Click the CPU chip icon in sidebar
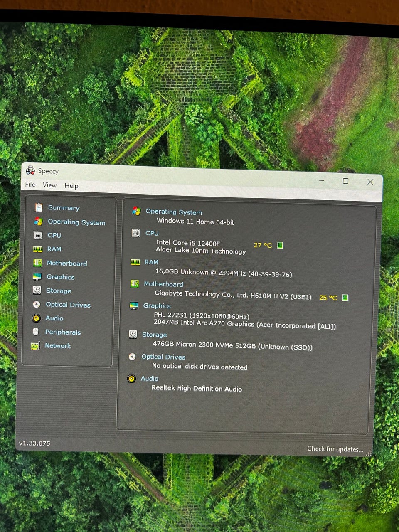The image size is (399, 532). (x=38, y=235)
